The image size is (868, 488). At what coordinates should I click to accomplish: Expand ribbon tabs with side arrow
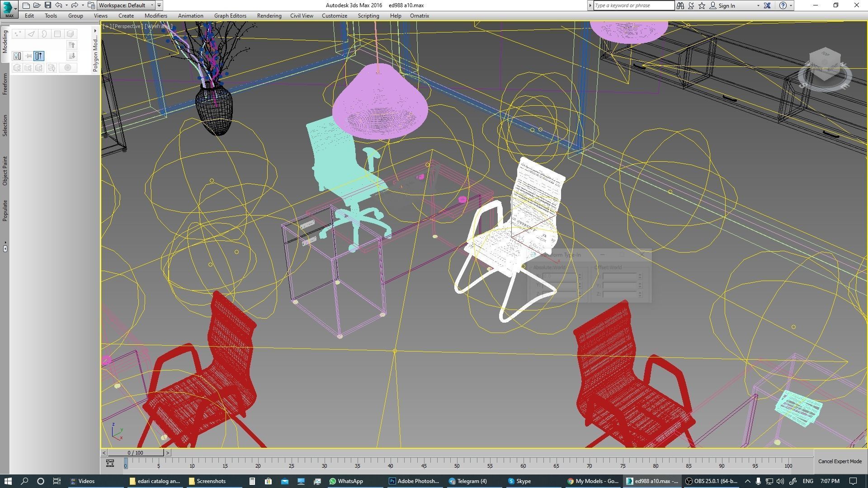5,249
